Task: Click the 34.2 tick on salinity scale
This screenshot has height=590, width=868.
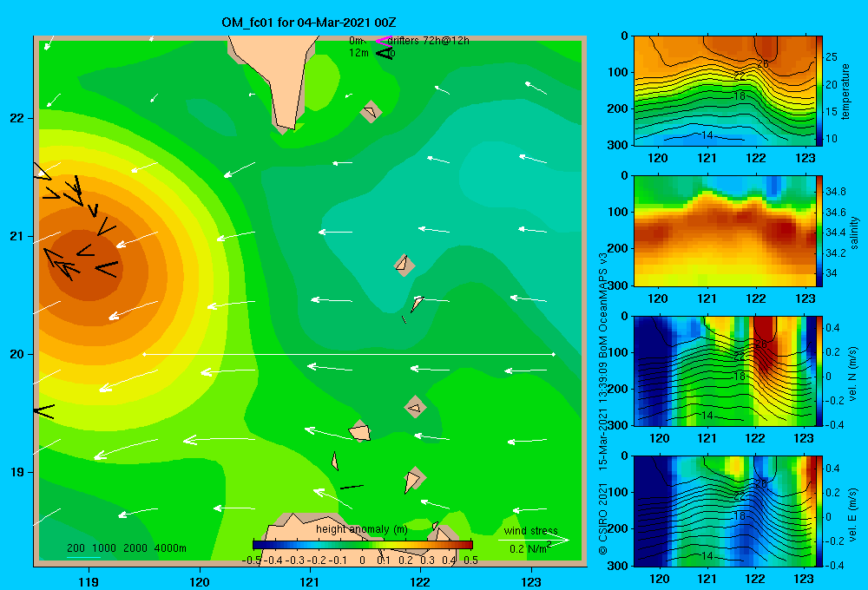Action: (835, 253)
